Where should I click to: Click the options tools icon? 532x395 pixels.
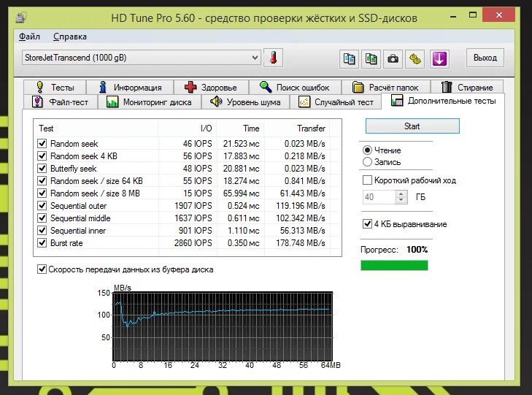click(415, 59)
